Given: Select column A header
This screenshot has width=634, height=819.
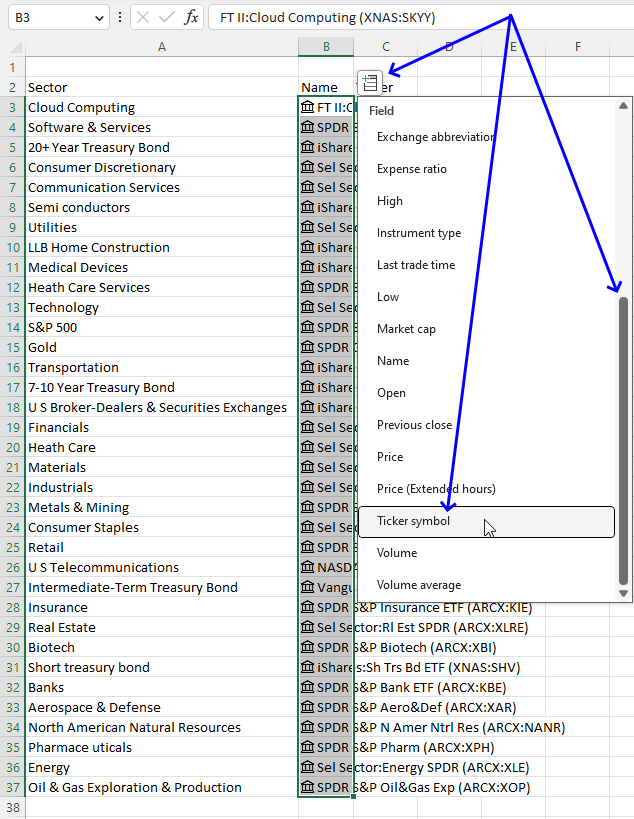Looking at the screenshot, I should [x=162, y=47].
